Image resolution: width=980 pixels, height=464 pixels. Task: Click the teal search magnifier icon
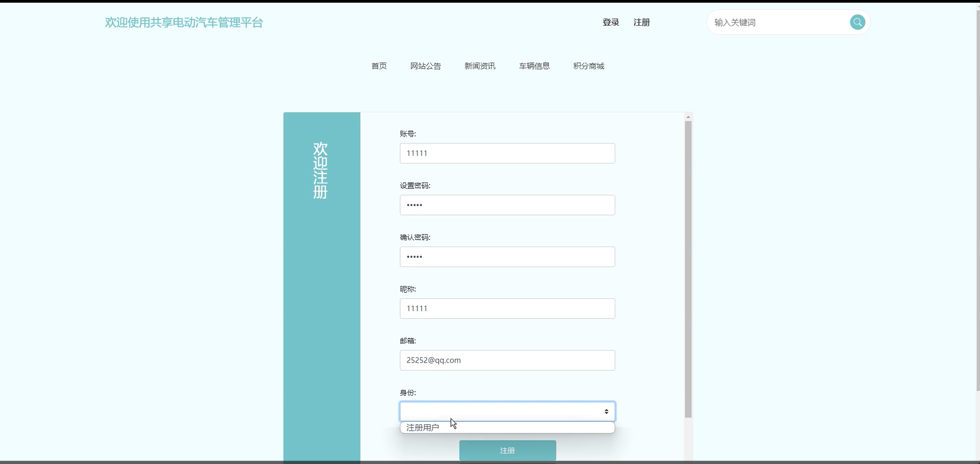(x=857, y=22)
